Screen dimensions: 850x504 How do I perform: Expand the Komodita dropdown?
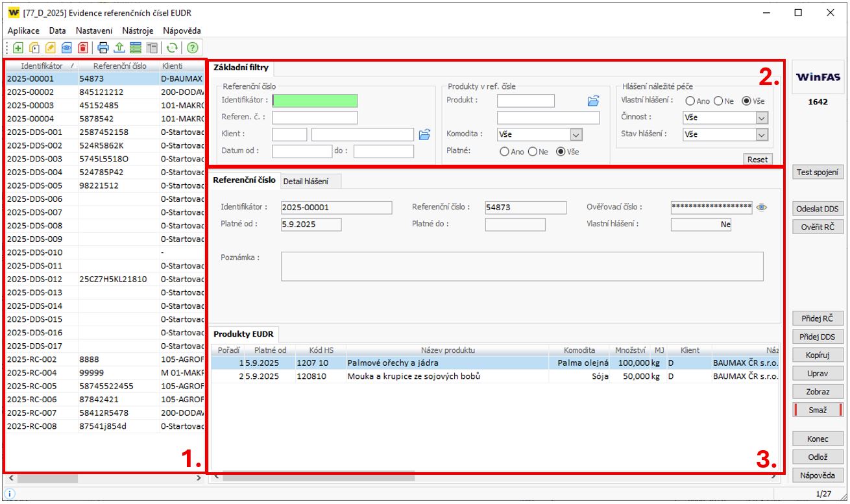click(x=576, y=135)
